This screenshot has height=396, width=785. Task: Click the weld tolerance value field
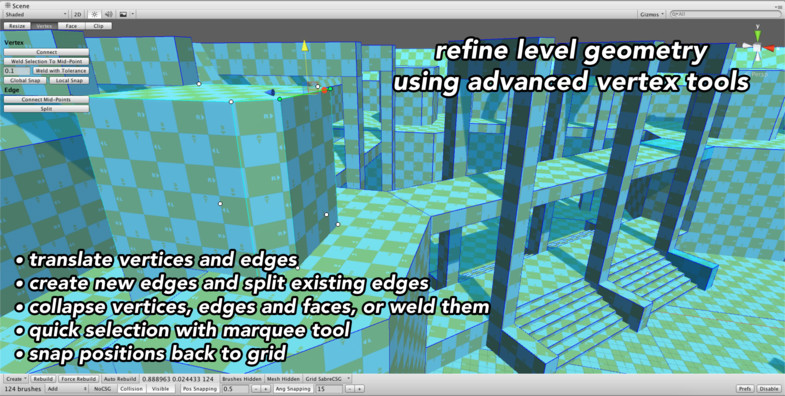[17, 71]
